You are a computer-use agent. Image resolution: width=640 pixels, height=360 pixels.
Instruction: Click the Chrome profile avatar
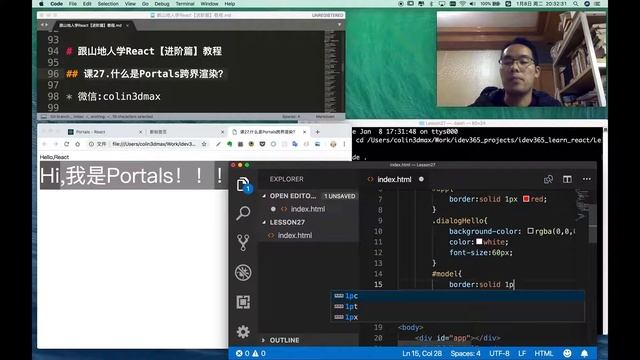[x=333, y=144]
